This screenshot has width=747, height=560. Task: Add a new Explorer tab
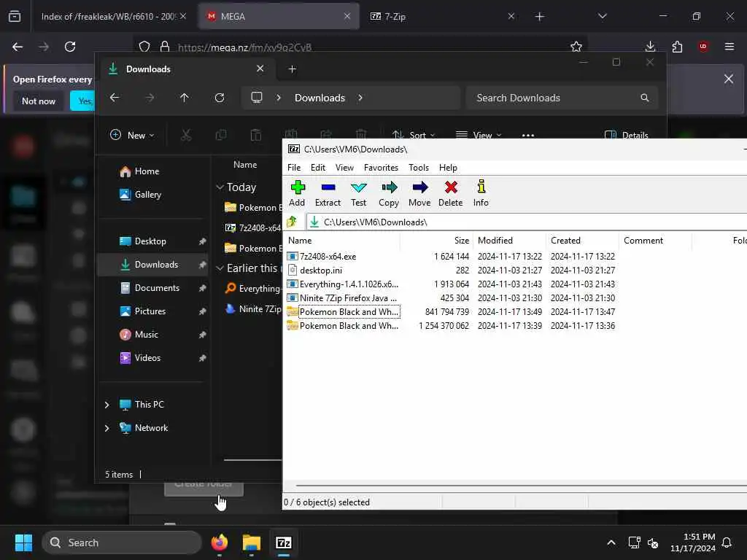click(x=292, y=69)
